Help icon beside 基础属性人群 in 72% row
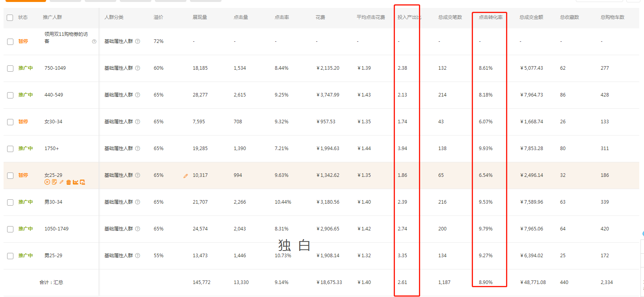This screenshot has height=297, width=644. [x=138, y=41]
